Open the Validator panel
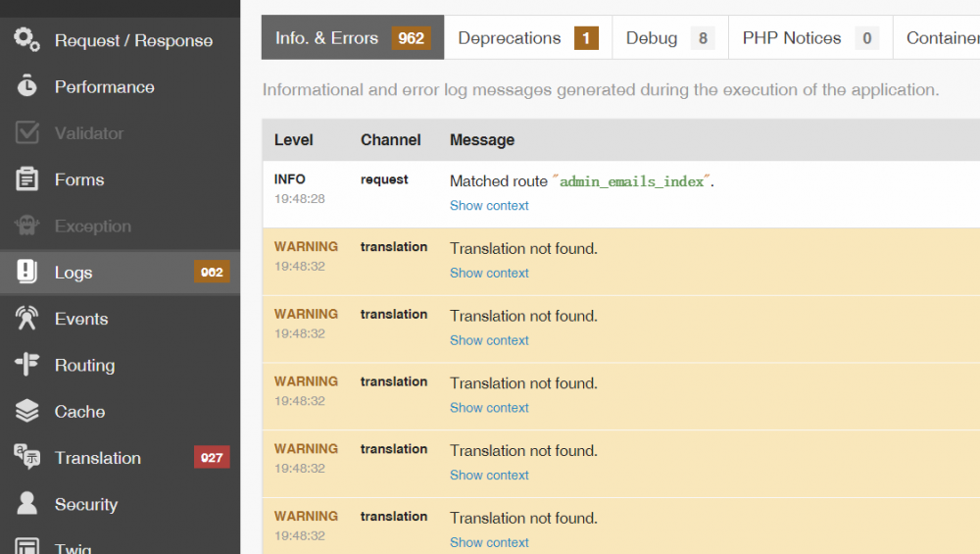 coord(120,132)
